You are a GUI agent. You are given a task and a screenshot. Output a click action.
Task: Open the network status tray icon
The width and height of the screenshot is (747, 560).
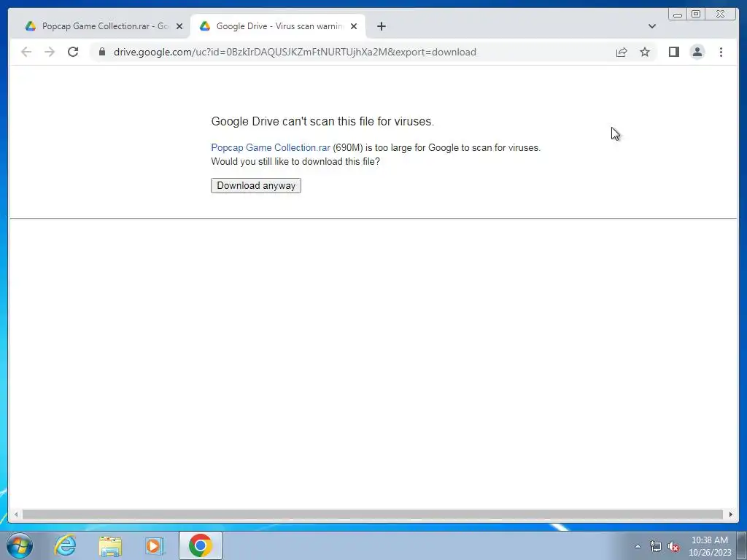[656, 546]
